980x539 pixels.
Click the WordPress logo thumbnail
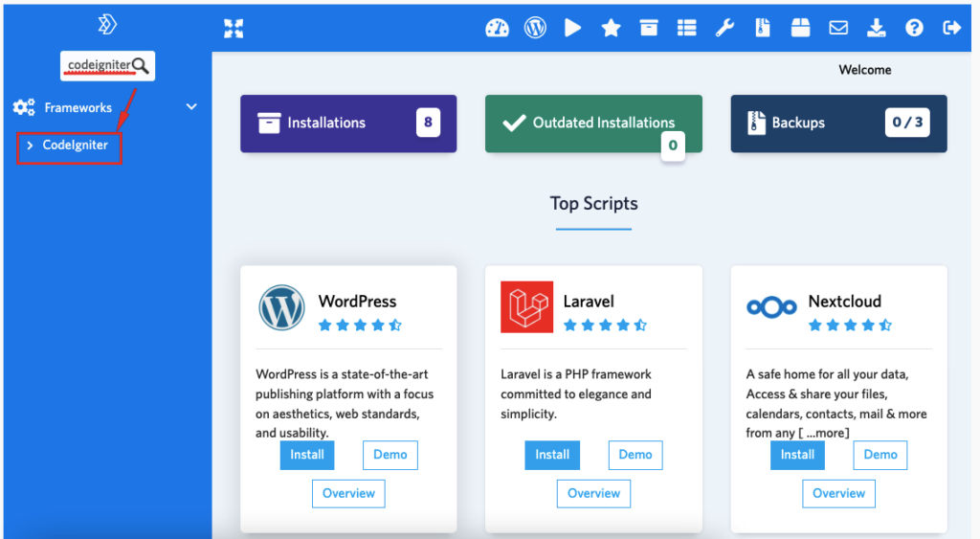282,307
